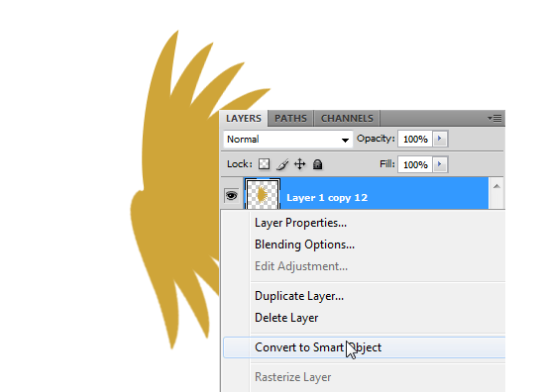Open the Normal blend mode dropdown
The width and height of the screenshot is (545, 392).
click(287, 139)
